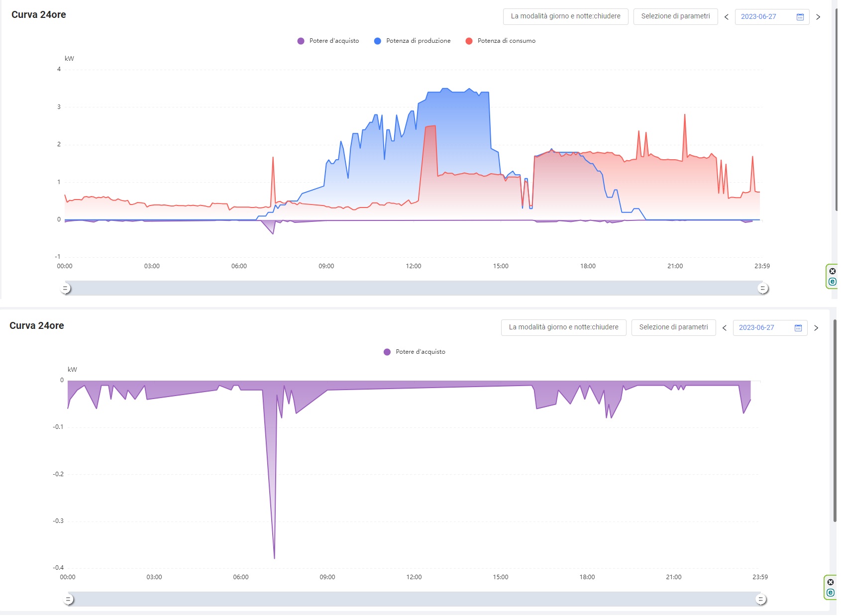Click top chart date field 2023-06-27
Screen dimensions: 841x616
click(x=772, y=17)
